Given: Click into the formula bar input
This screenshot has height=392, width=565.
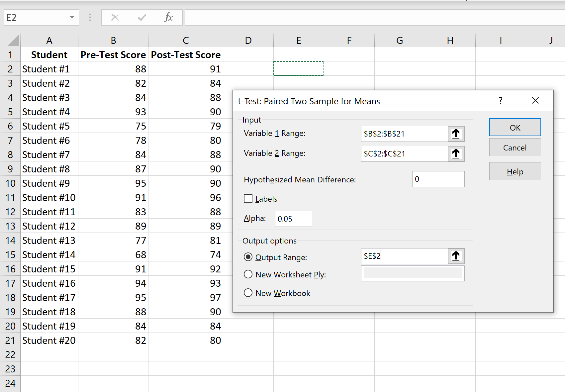Looking at the screenshot, I should click(375, 17).
